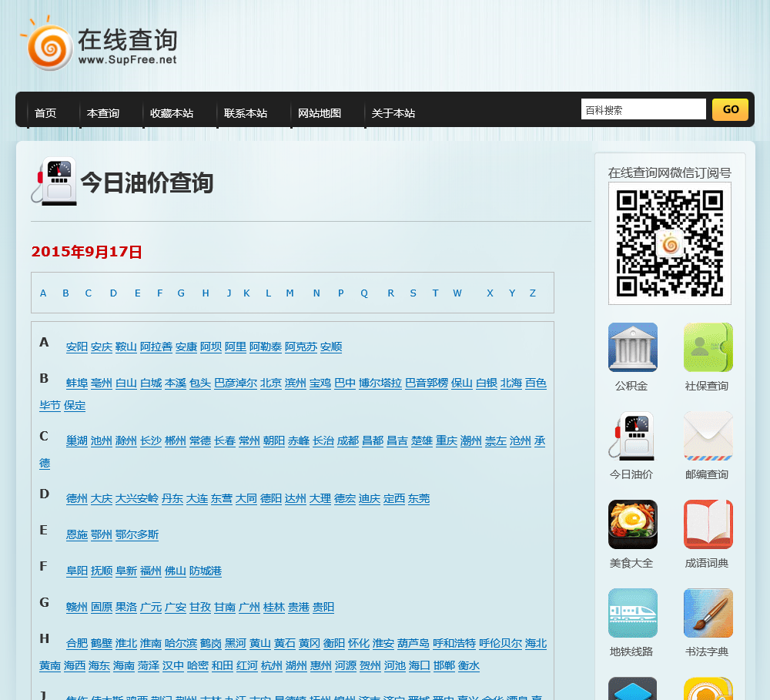Jump to letter Z in index
The width and height of the screenshot is (770, 700).
[533, 293]
